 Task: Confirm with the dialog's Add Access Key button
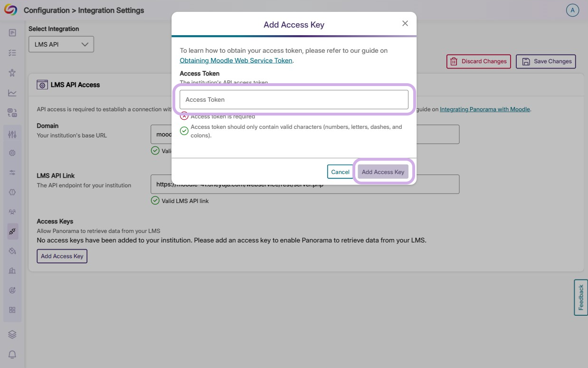(383, 172)
